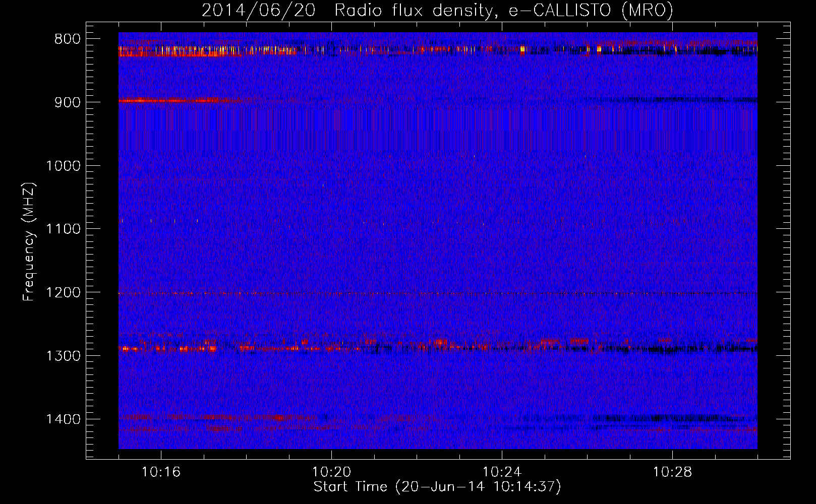Select the 900 frequency axis label
The image size is (816, 504).
[x=67, y=102]
